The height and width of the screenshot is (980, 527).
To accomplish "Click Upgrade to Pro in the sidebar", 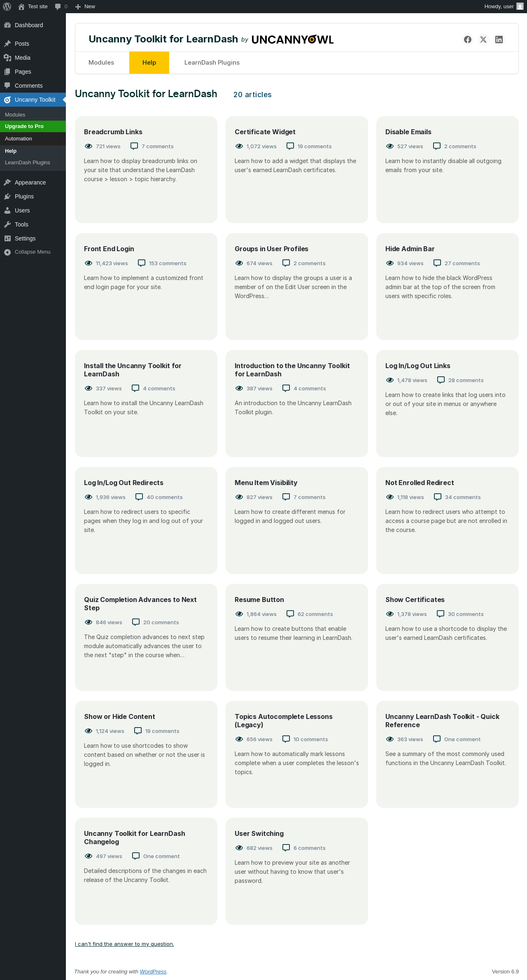I will point(33,126).
